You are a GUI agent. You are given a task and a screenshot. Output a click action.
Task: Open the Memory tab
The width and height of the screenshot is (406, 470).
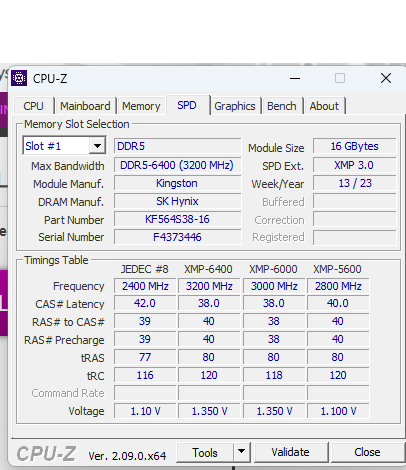point(141,106)
